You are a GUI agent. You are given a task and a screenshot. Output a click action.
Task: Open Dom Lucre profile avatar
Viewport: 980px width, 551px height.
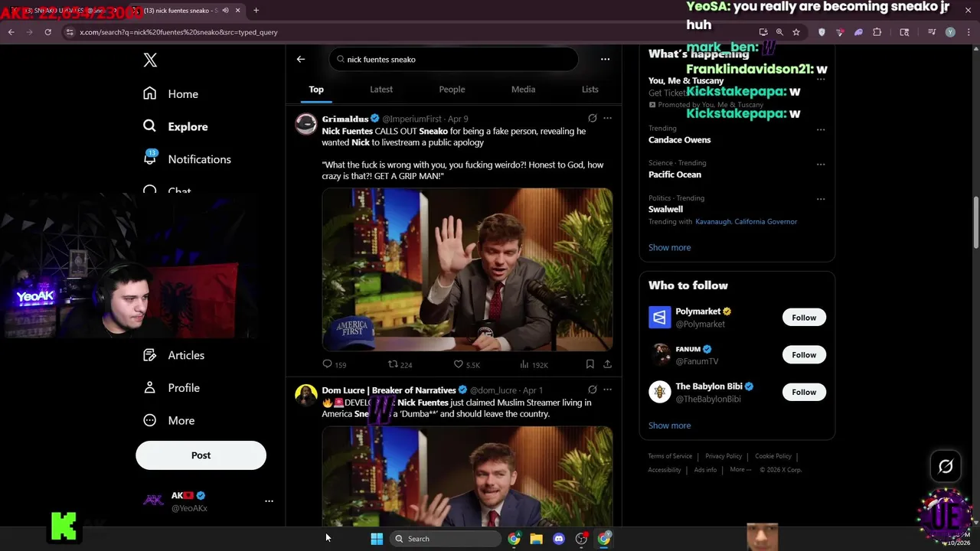coord(306,396)
